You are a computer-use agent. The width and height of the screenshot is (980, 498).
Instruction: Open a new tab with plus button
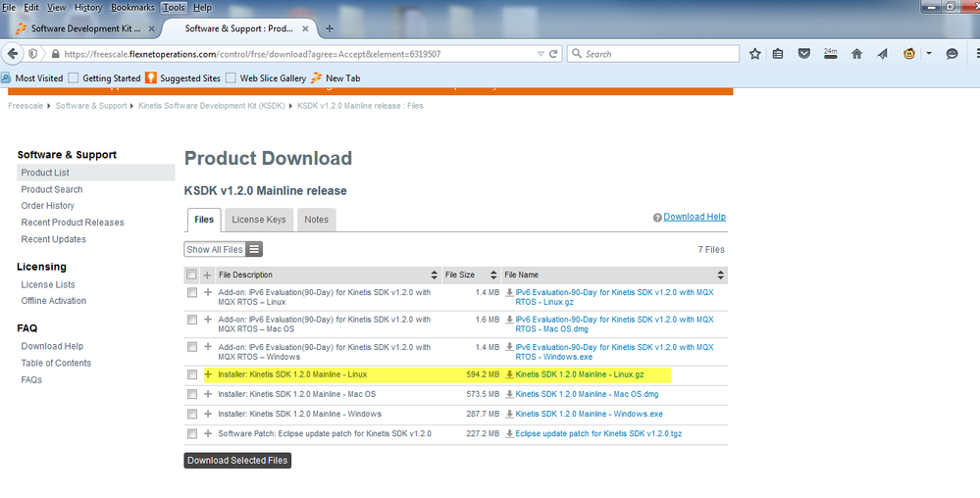(x=330, y=28)
